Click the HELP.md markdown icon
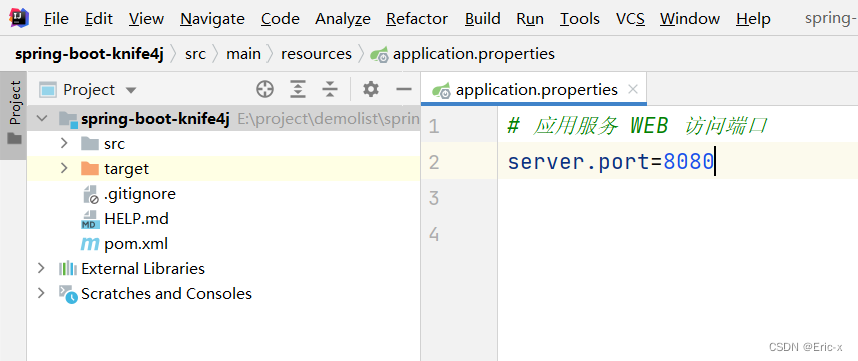This screenshot has width=858, height=361. coord(90,219)
